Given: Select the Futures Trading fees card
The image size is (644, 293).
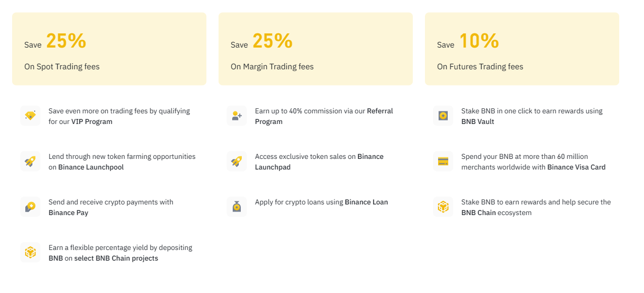Looking at the screenshot, I should 522,49.
